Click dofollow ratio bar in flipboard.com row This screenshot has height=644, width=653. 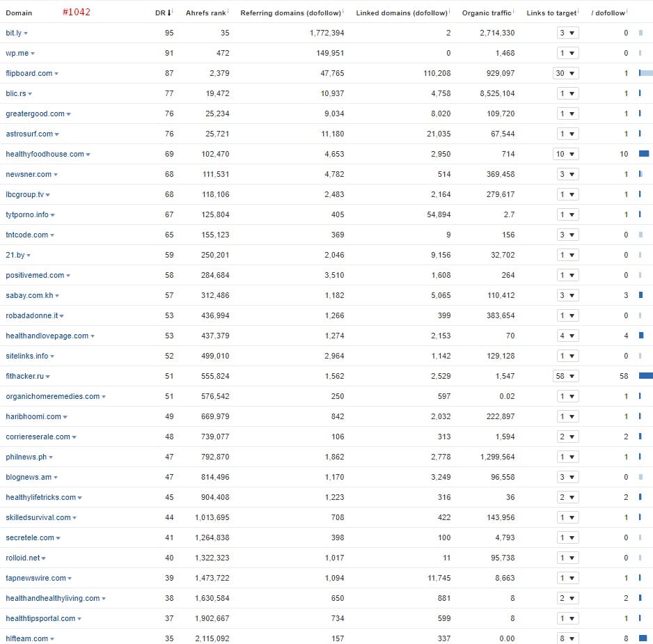(645, 73)
